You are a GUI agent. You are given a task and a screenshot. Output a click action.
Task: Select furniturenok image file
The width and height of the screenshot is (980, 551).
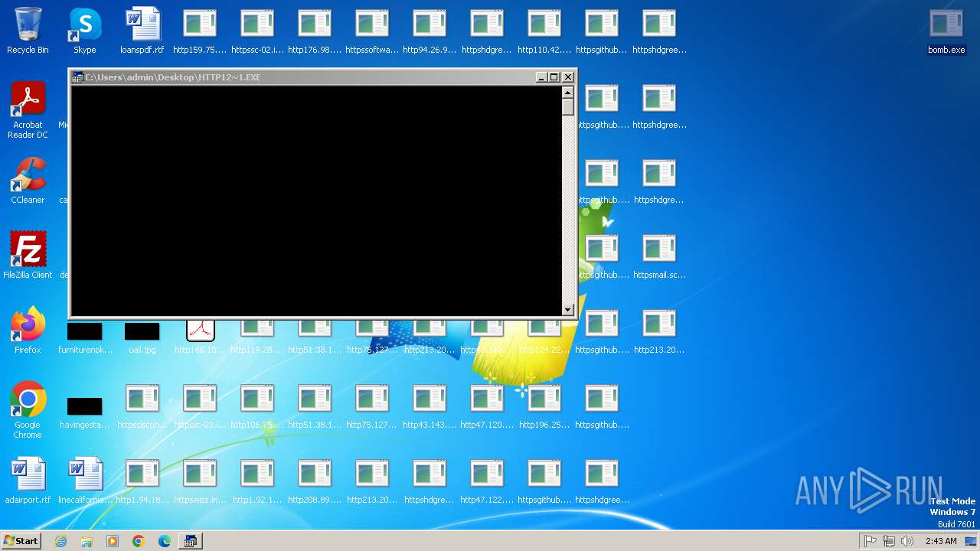coord(85,337)
